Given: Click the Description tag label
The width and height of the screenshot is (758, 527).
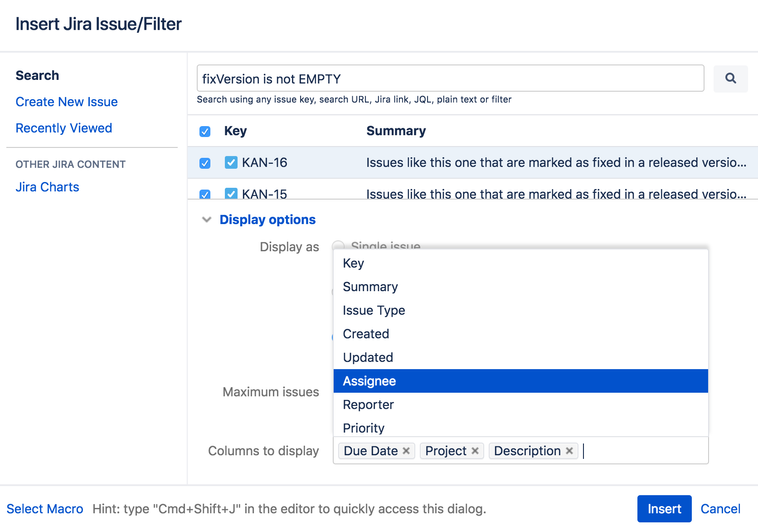Looking at the screenshot, I should (527, 451).
